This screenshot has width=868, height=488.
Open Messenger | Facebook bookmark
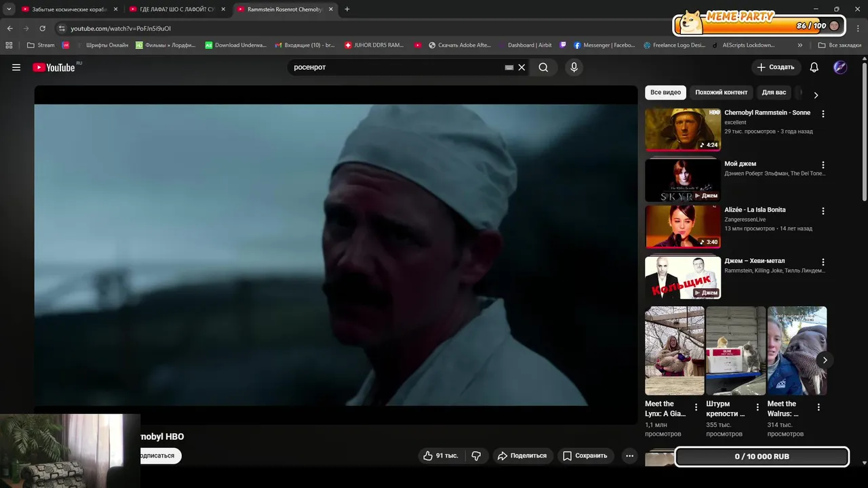click(604, 45)
